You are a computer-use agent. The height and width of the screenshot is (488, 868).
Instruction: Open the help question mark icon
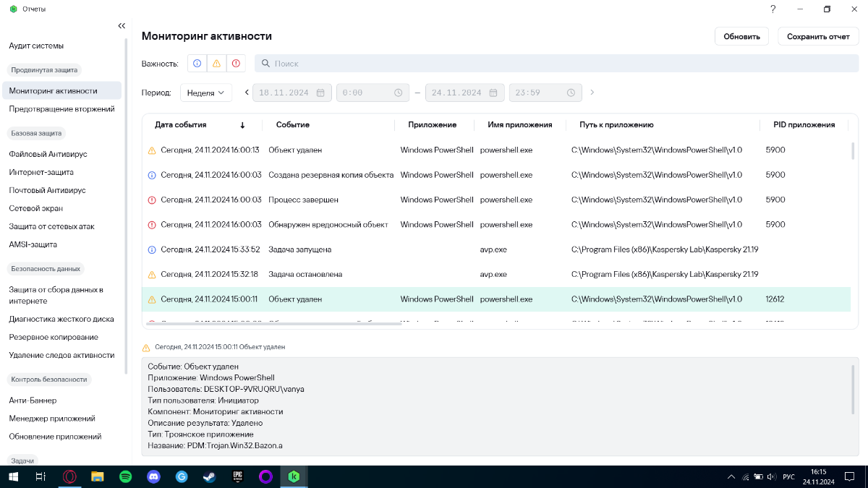(x=773, y=9)
